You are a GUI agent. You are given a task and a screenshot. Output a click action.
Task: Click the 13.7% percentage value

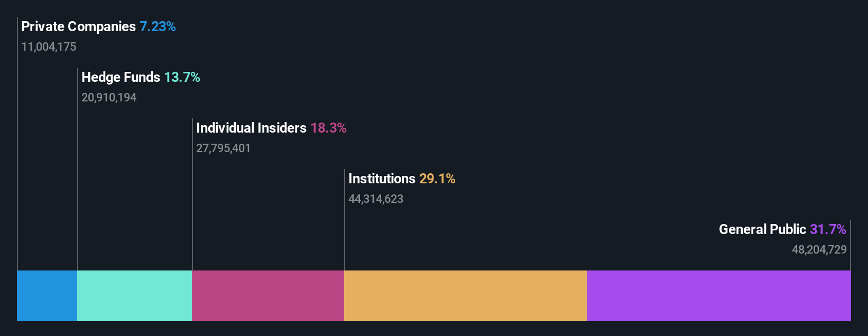[182, 77]
